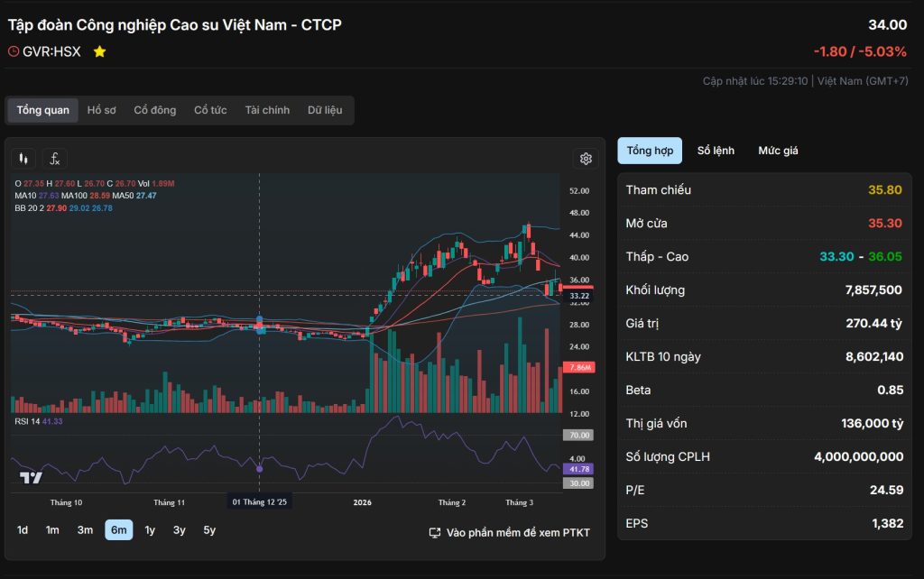Screen dimensions: 924x579
Task: Click the clock icon beside GVR:HSX
Action: coord(14,51)
